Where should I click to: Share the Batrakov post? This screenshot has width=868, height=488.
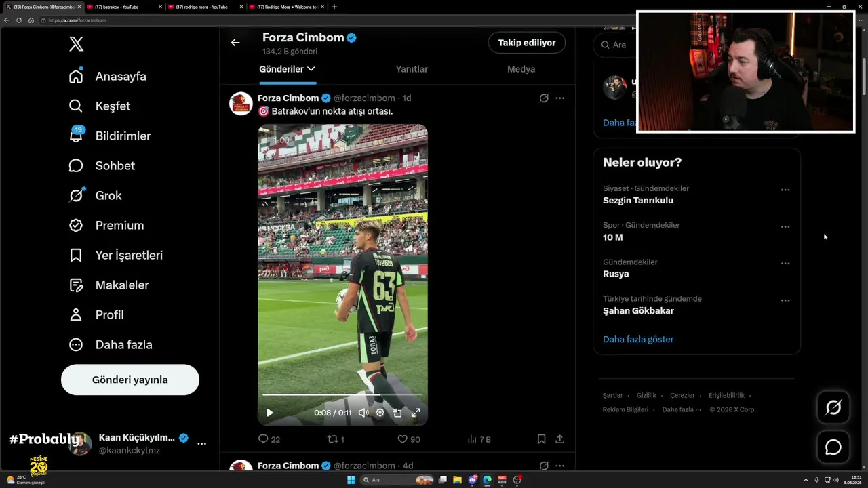tap(559, 439)
